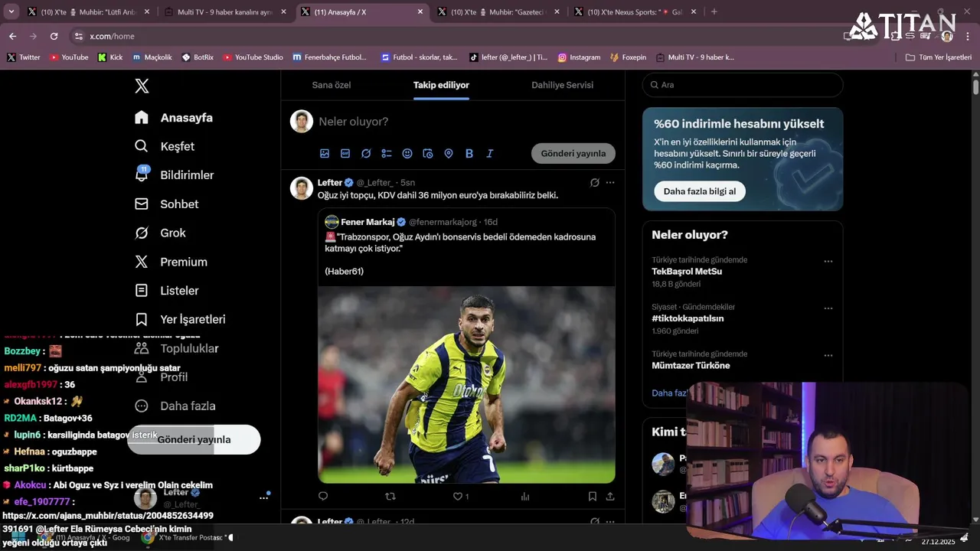Click the Grok enhance icon in composer
This screenshot has width=980, height=551.
[x=366, y=154]
